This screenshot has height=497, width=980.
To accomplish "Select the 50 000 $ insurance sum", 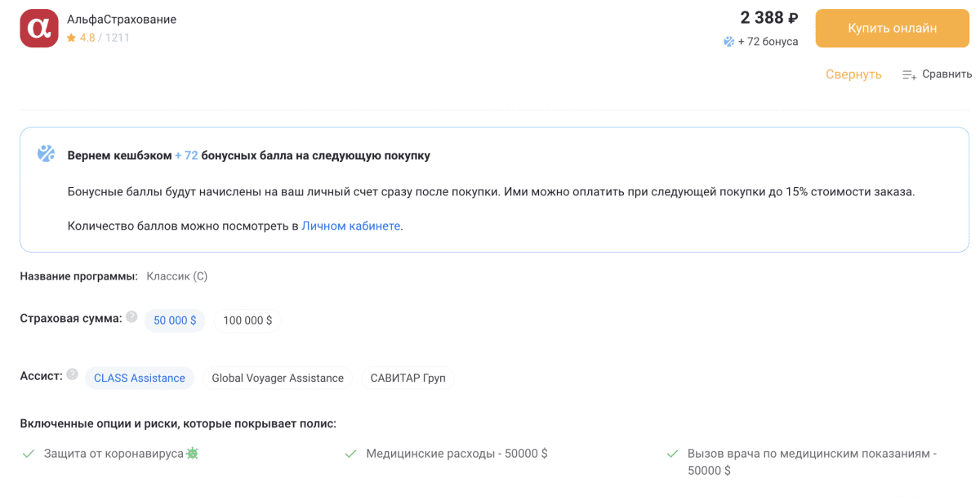I will pyautogui.click(x=175, y=320).
